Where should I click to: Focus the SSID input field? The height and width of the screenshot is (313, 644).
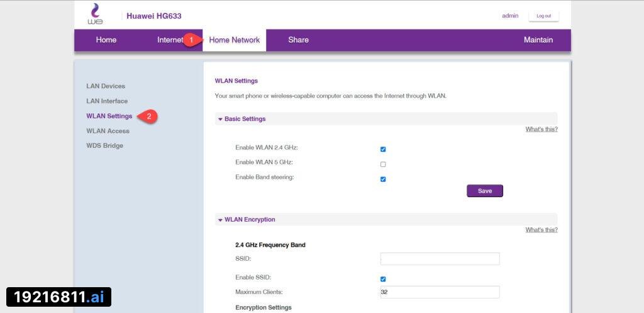point(440,259)
